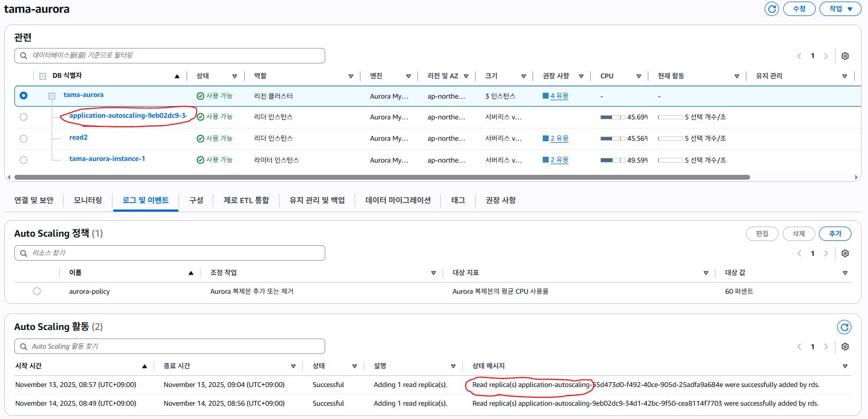Screen dimensions: 868x419
Task: Focus the Auto Scaling 활동 찾기 search field
Action: click(x=170, y=347)
